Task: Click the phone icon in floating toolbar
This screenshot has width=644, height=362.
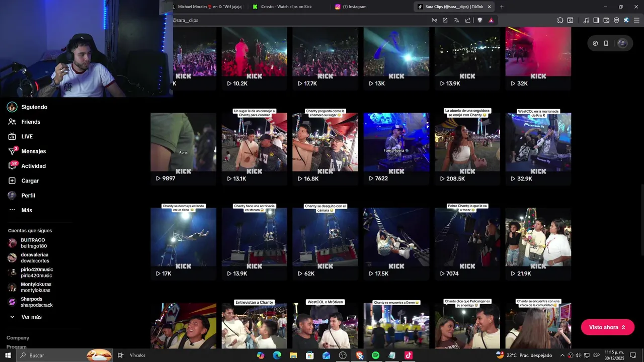Action: [606, 43]
